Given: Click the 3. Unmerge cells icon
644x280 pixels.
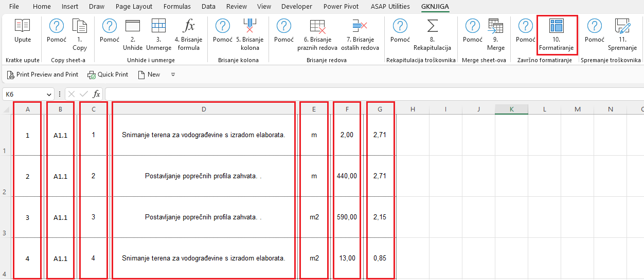Looking at the screenshot, I should (158, 26).
